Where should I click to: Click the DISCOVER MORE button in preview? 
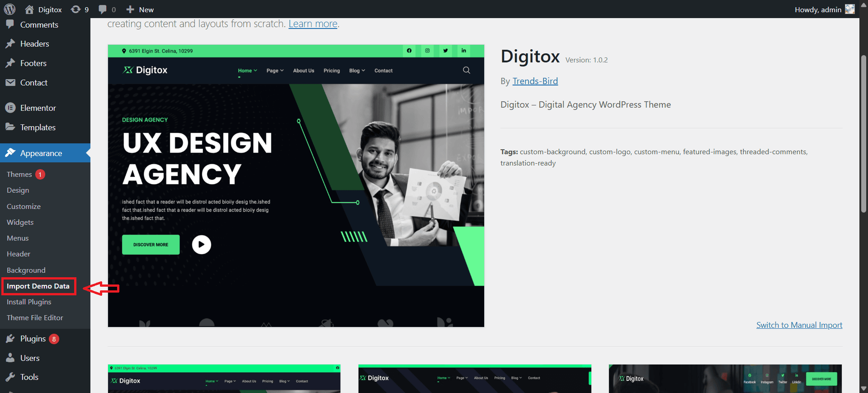(151, 245)
